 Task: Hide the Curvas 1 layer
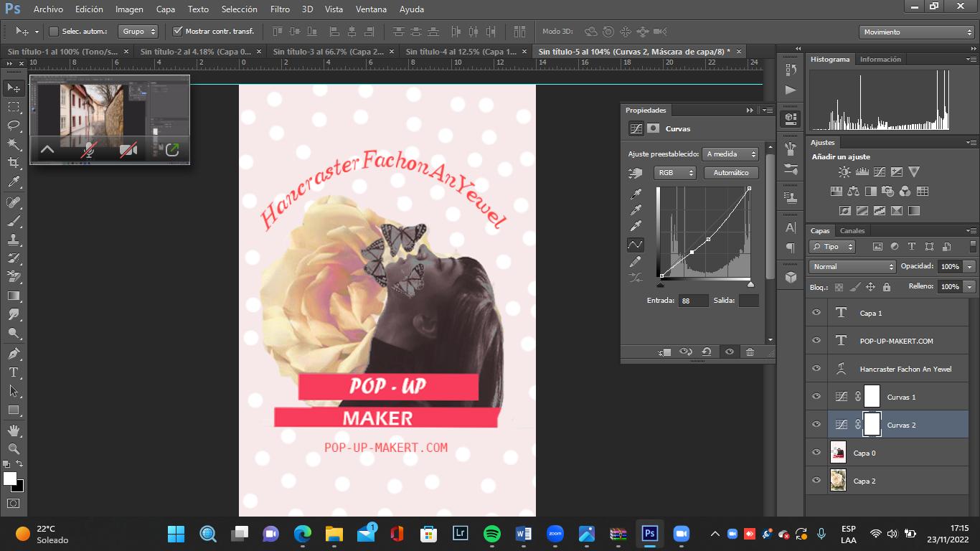pos(816,396)
